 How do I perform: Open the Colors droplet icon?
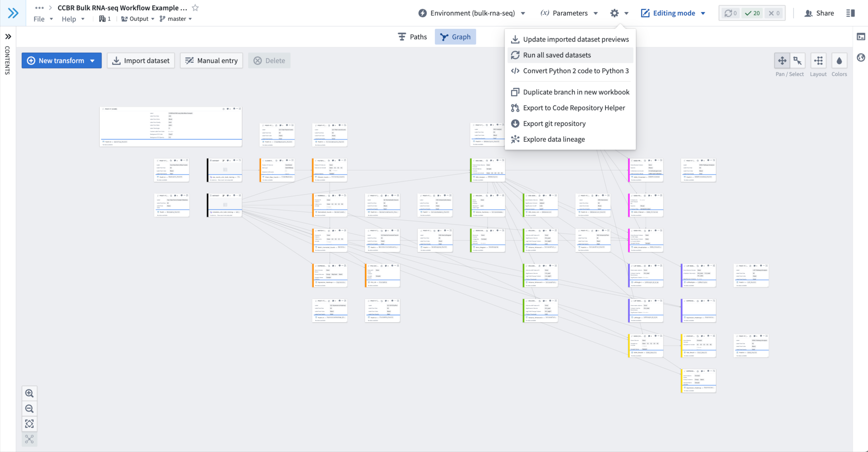tap(839, 61)
